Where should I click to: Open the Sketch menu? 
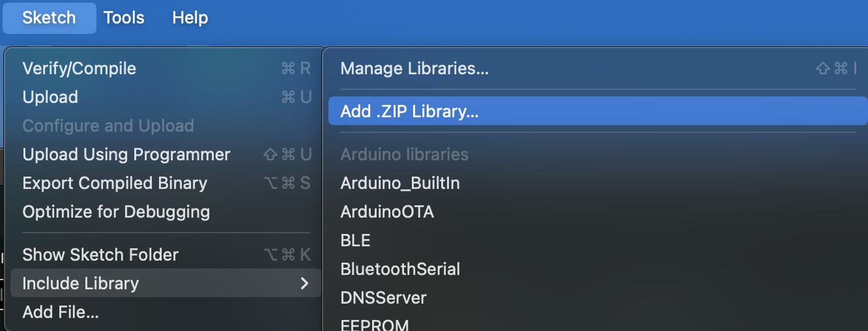(49, 18)
